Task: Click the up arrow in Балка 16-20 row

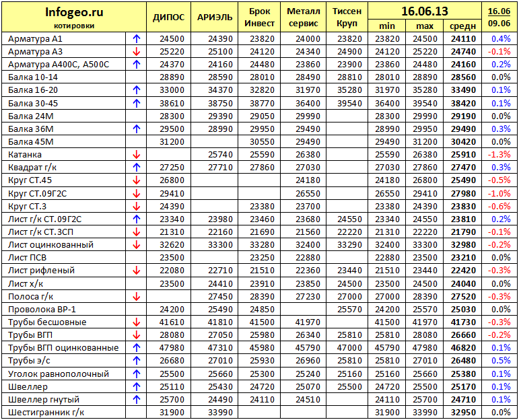Action: coord(137,90)
